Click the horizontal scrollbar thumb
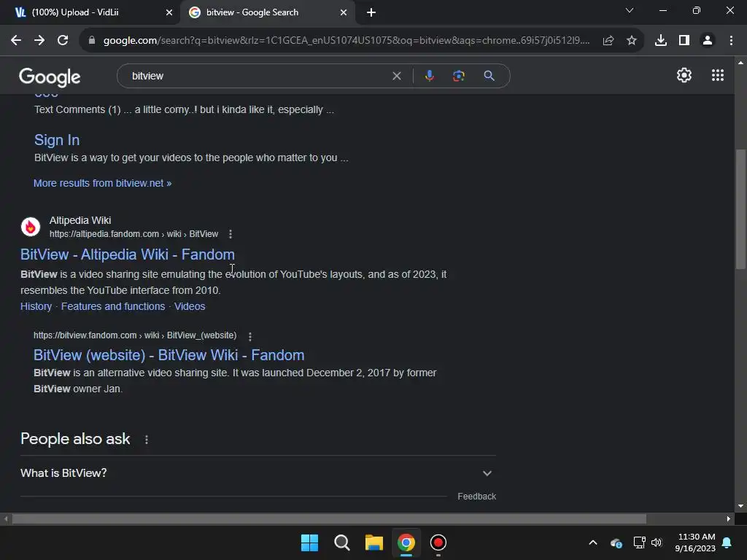The image size is (747, 560). coord(329,518)
